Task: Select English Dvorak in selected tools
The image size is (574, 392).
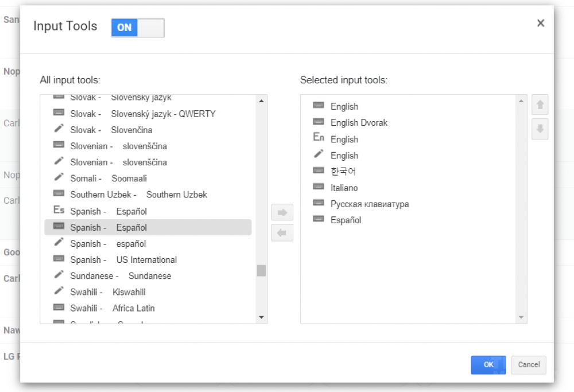Action: [x=359, y=123]
